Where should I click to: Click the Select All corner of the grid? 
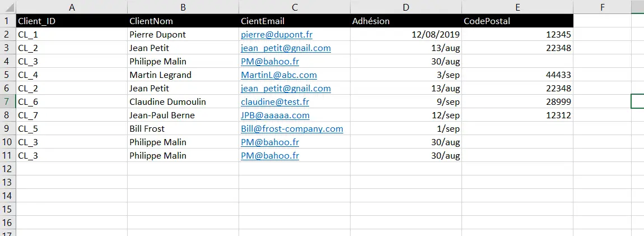pyautogui.click(x=7, y=7)
